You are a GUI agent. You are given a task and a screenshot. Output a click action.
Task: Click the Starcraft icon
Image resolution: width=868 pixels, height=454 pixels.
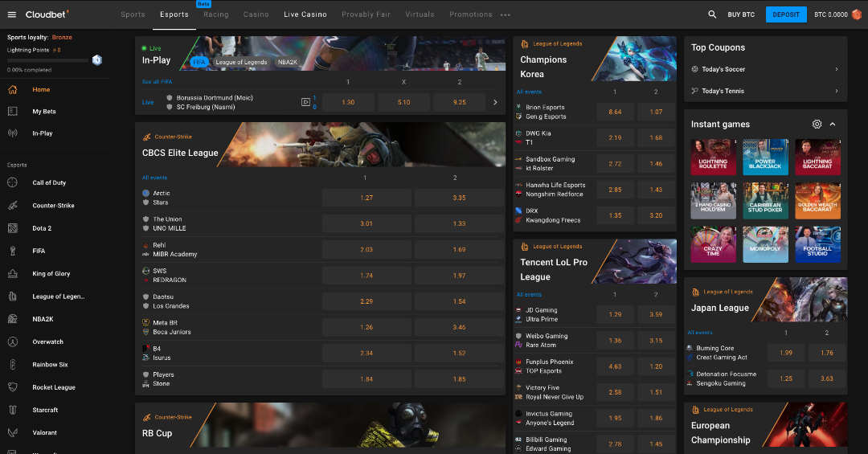tap(13, 410)
